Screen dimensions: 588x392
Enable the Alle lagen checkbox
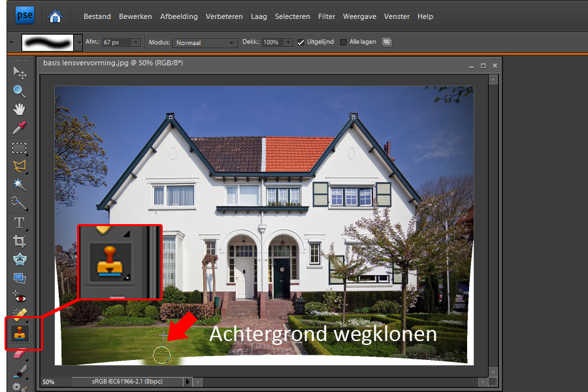(x=344, y=42)
